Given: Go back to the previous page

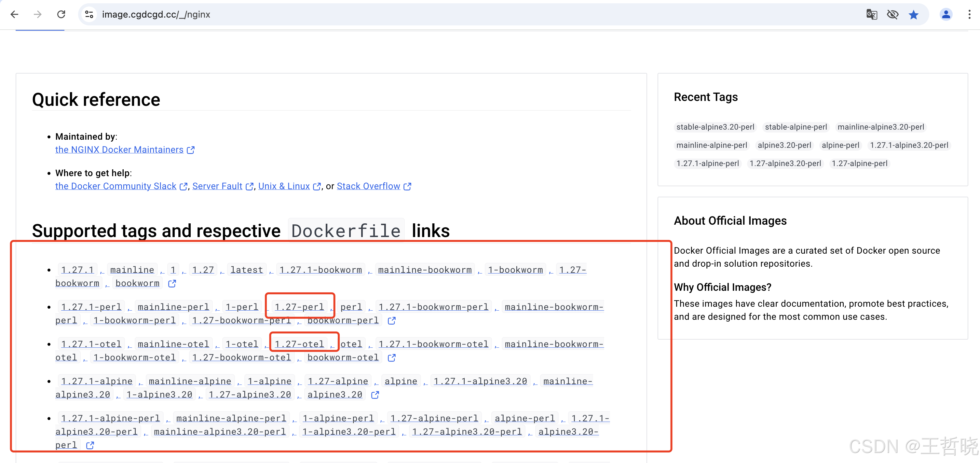Looking at the screenshot, I should 14,14.
